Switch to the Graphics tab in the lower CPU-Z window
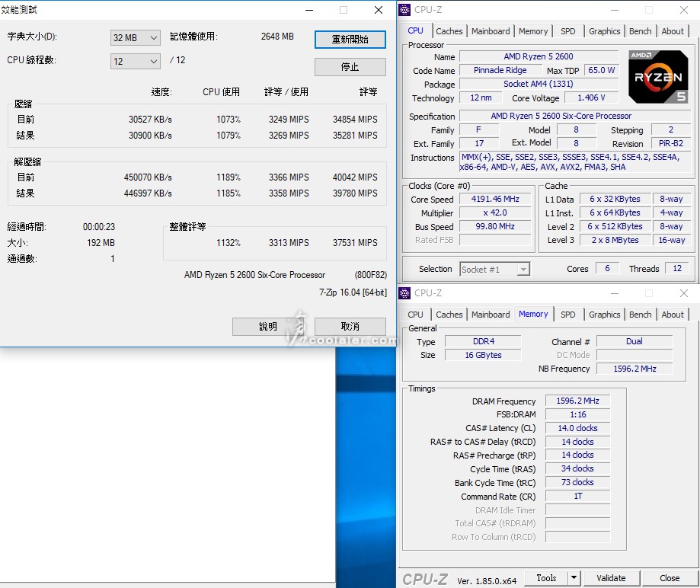This screenshot has width=700, height=588. click(x=605, y=315)
